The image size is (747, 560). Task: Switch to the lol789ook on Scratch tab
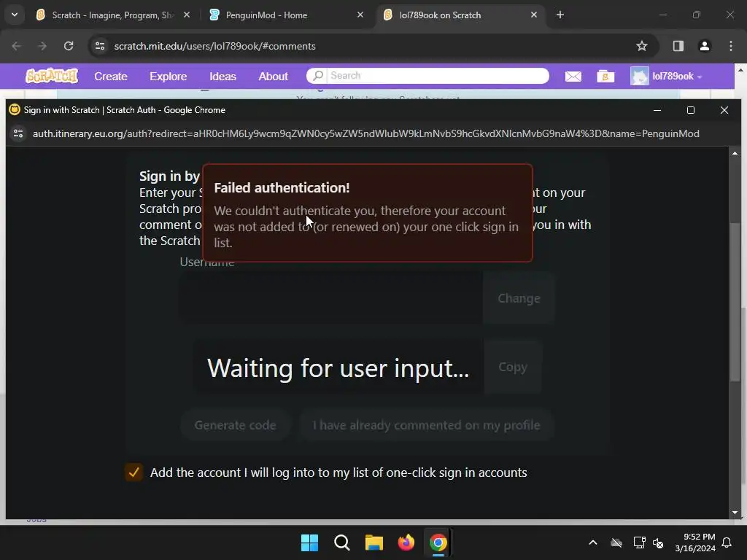point(460,15)
